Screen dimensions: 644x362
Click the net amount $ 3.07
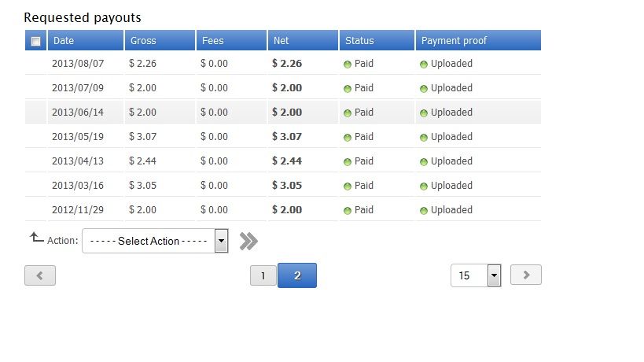pos(287,136)
